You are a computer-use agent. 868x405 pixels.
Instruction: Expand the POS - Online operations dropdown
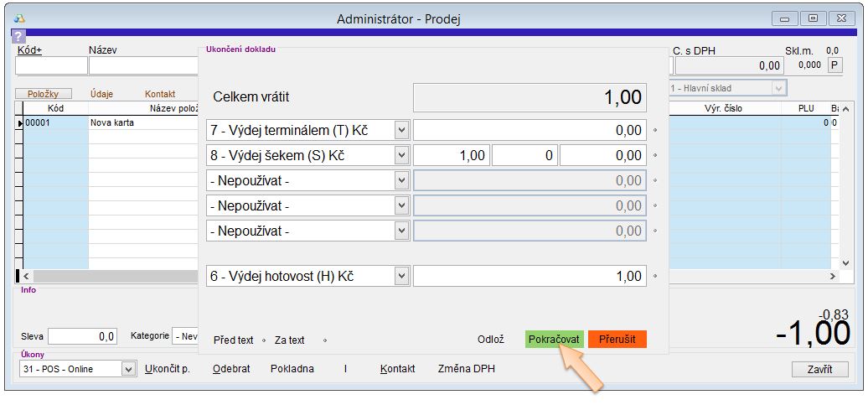128,369
